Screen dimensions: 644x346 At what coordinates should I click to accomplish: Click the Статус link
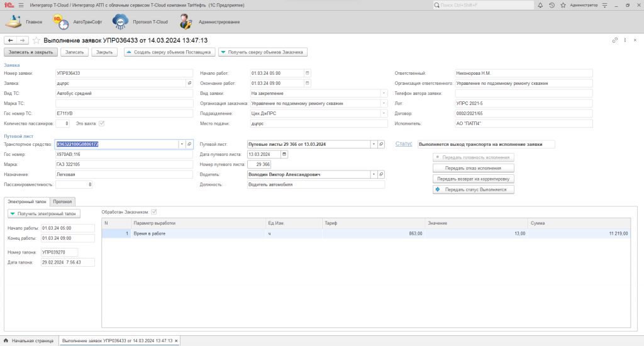pos(404,144)
